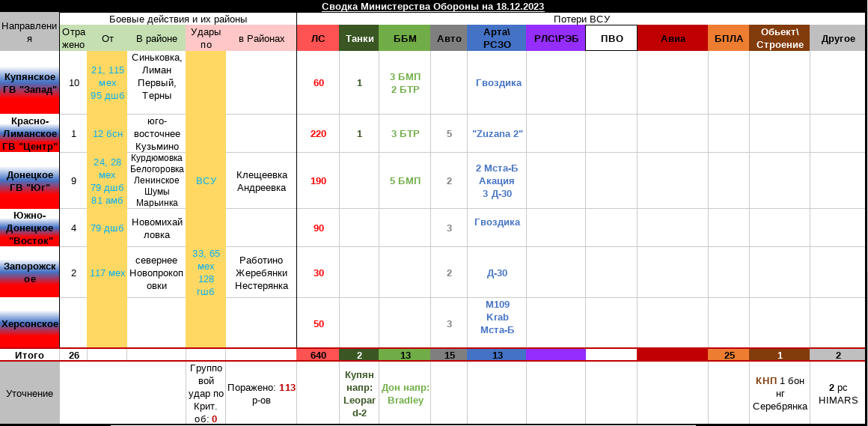The width and height of the screenshot is (868, 426).
Task: Click the Потери ВСУ section header
Action: tap(581, 19)
